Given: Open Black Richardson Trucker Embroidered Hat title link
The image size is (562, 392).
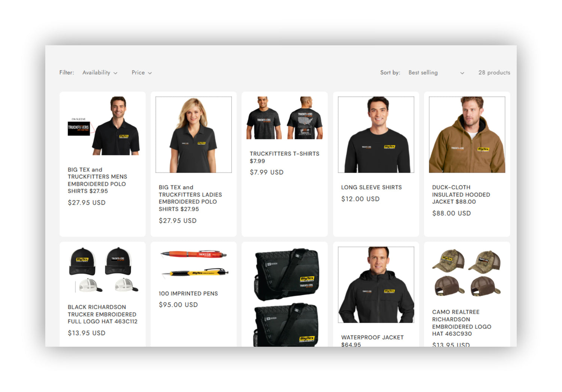Looking at the screenshot, I should point(103,314).
